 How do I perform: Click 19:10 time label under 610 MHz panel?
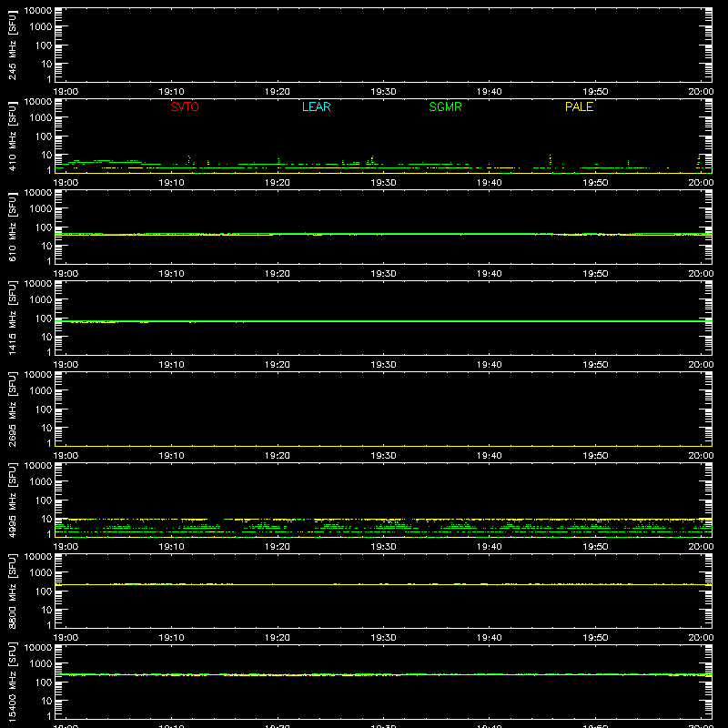[171, 274]
